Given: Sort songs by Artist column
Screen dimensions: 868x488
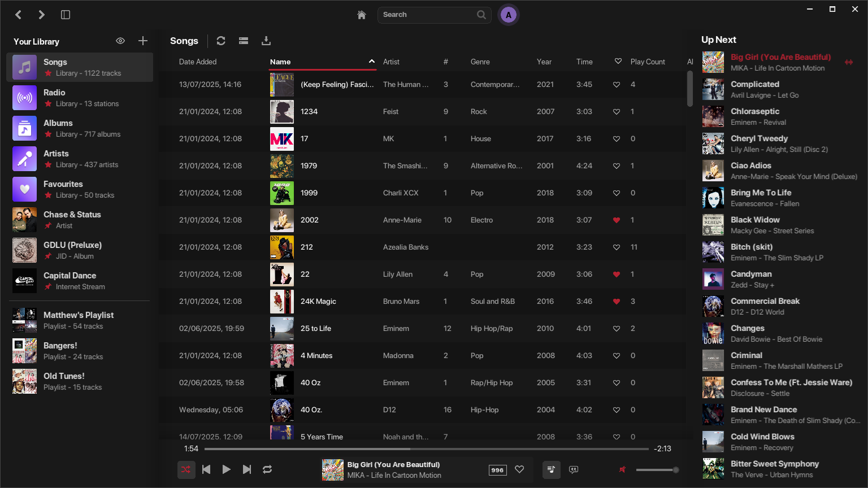Looking at the screenshot, I should coord(391,62).
